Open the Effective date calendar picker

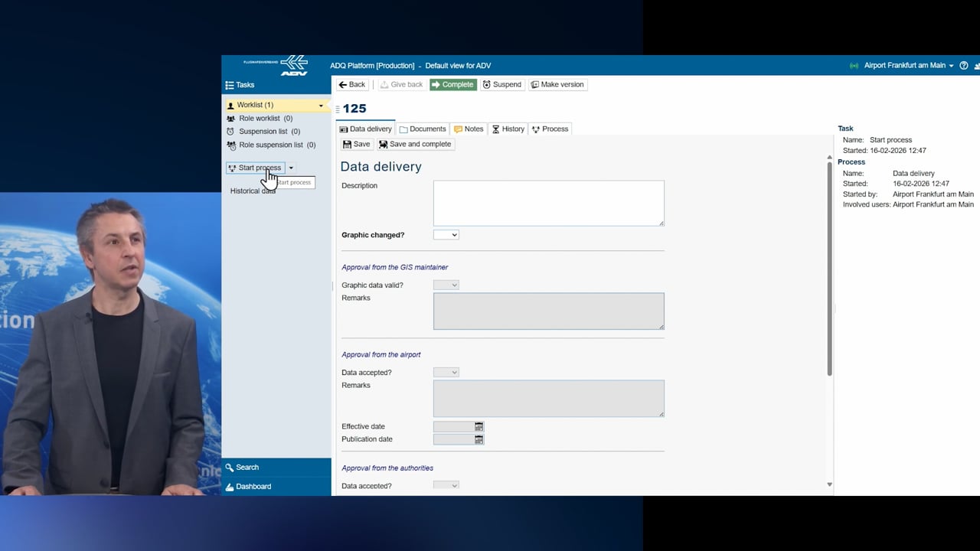479,426
